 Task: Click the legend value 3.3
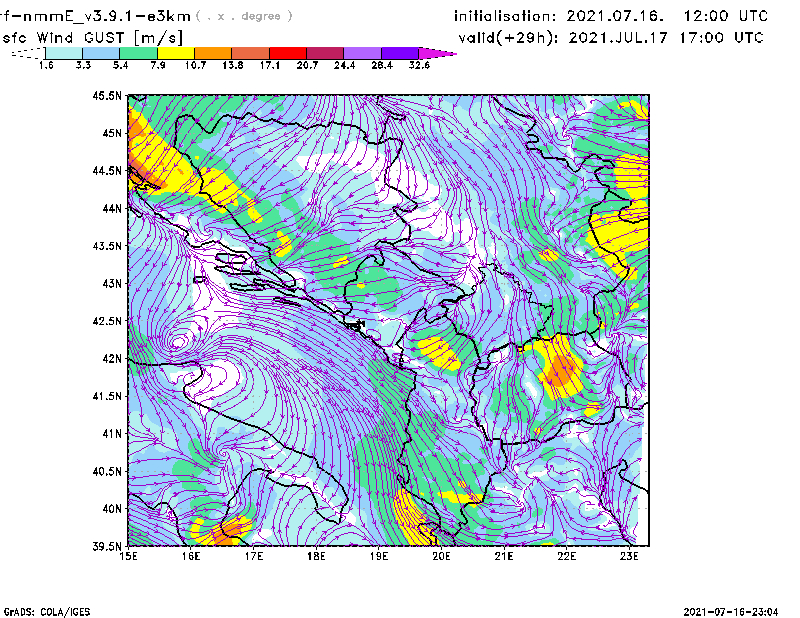tap(83, 65)
